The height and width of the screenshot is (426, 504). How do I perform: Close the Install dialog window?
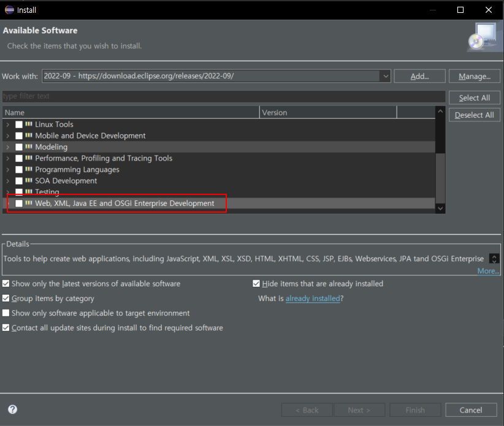[x=489, y=10]
